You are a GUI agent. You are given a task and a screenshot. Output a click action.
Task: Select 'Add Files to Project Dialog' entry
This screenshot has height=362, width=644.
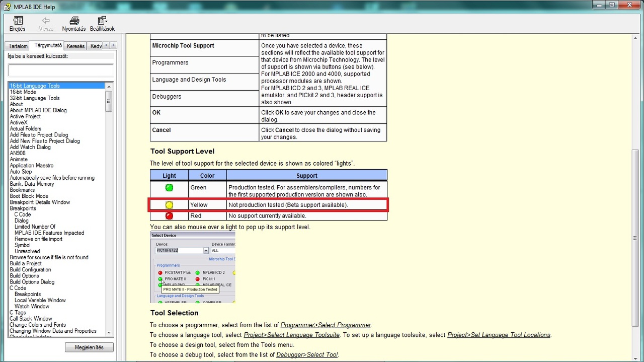coord(39,135)
